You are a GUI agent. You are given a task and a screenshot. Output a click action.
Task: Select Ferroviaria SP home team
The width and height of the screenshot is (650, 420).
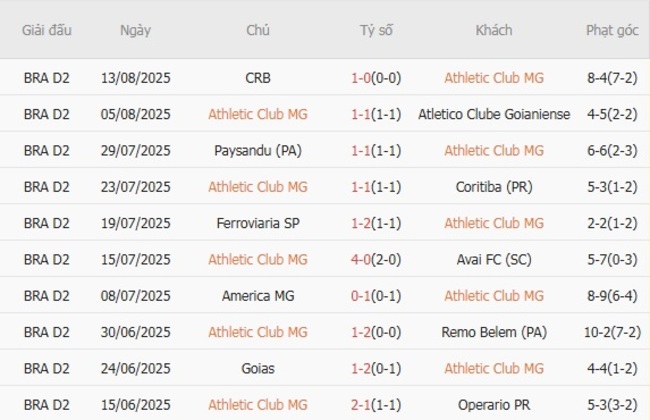coord(257,223)
